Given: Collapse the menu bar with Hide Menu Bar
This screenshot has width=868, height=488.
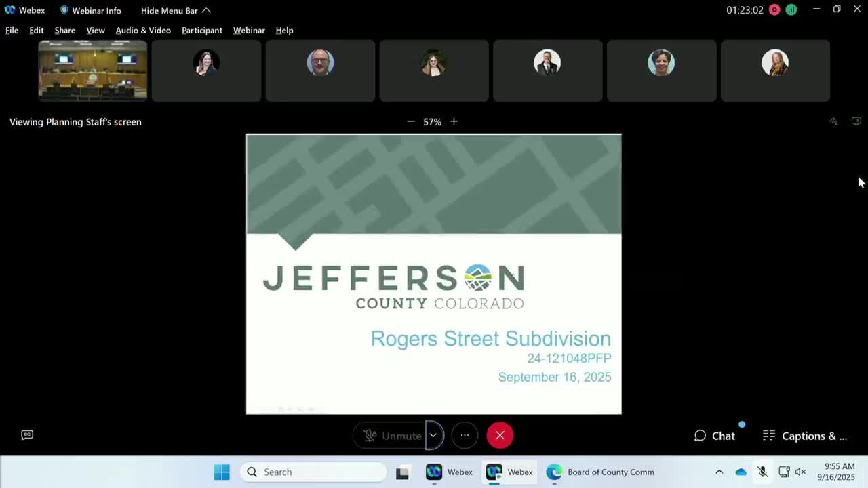Looking at the screenshot, I should click(x=176, y=10).
